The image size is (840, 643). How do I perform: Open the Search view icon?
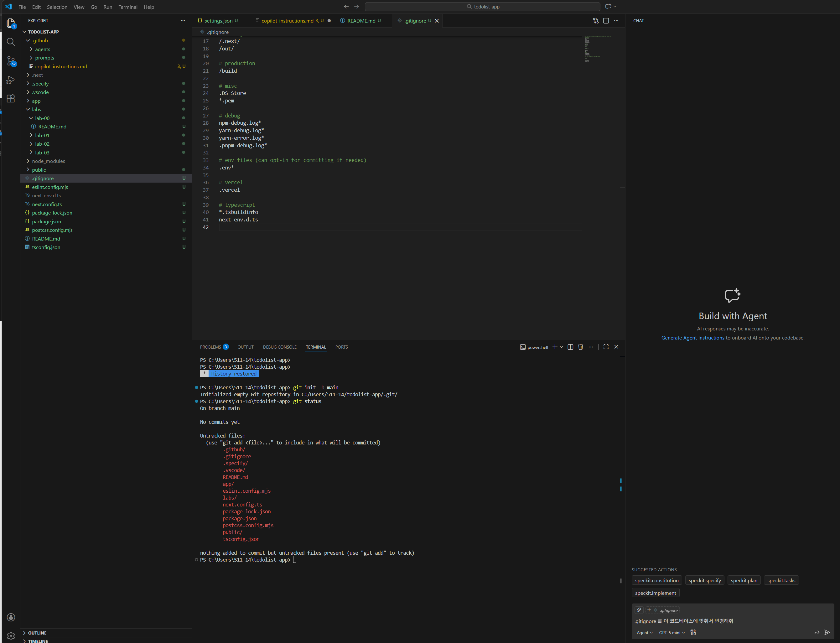point(11,42)
